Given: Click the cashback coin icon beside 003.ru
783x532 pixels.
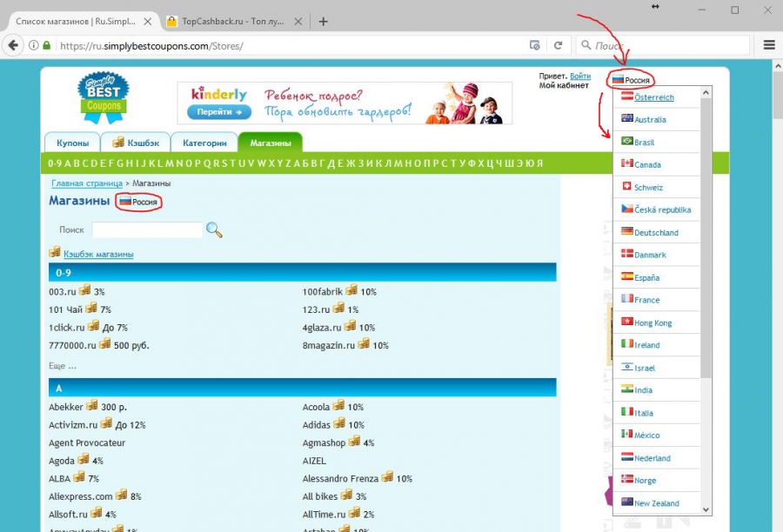Looking at the screenshot, I should [x=85, y=290].
